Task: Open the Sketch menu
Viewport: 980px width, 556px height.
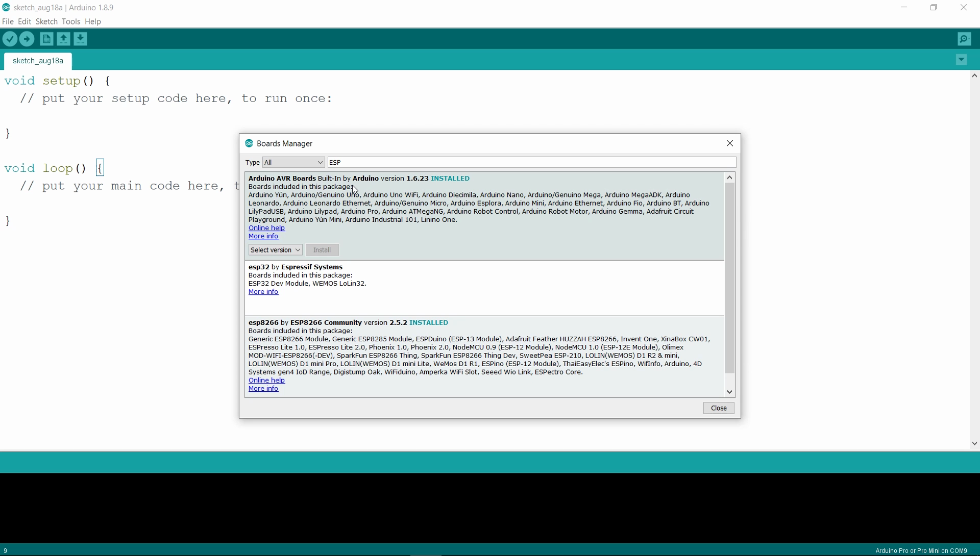Action: click(46, 21)
